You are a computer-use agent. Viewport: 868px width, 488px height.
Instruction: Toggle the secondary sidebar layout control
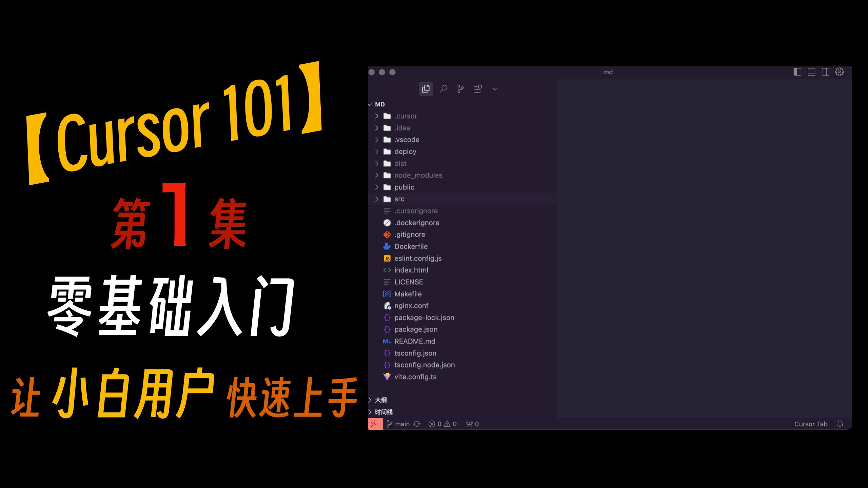[825, 72]
